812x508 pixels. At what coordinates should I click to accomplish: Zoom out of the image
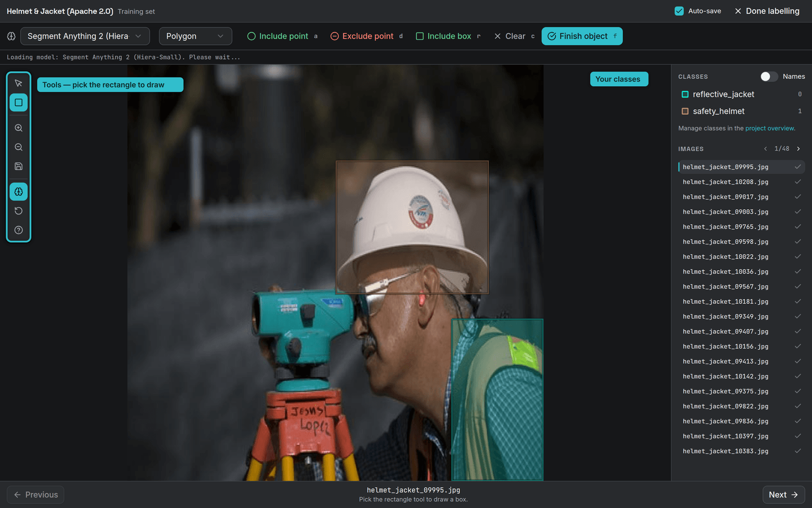[19, 147]
